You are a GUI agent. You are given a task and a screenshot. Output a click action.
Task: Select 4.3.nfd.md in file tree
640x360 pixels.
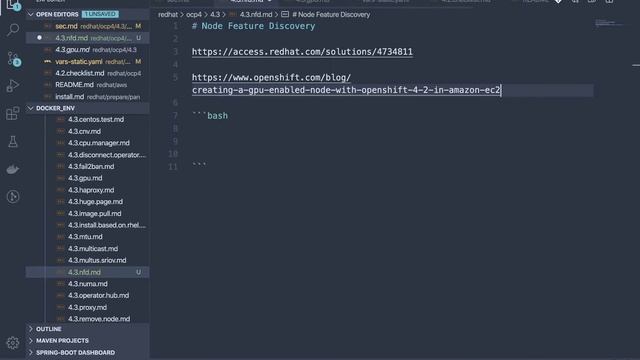(x=88, y=272)
